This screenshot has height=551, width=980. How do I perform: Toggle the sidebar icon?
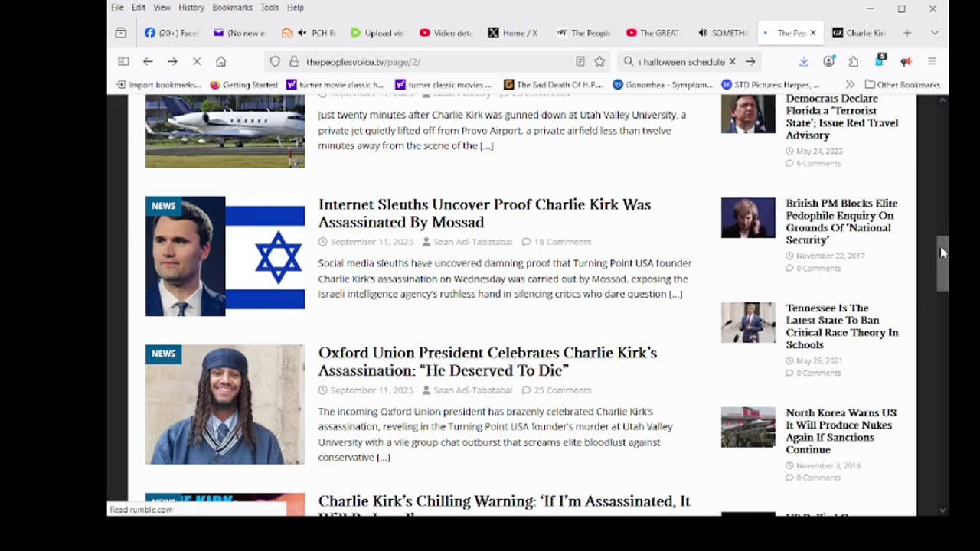(x=123, y=61)
